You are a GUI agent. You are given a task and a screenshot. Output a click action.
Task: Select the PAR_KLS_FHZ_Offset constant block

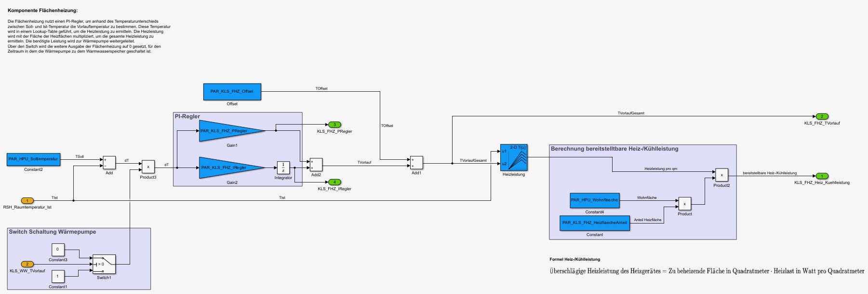(232, 92)
